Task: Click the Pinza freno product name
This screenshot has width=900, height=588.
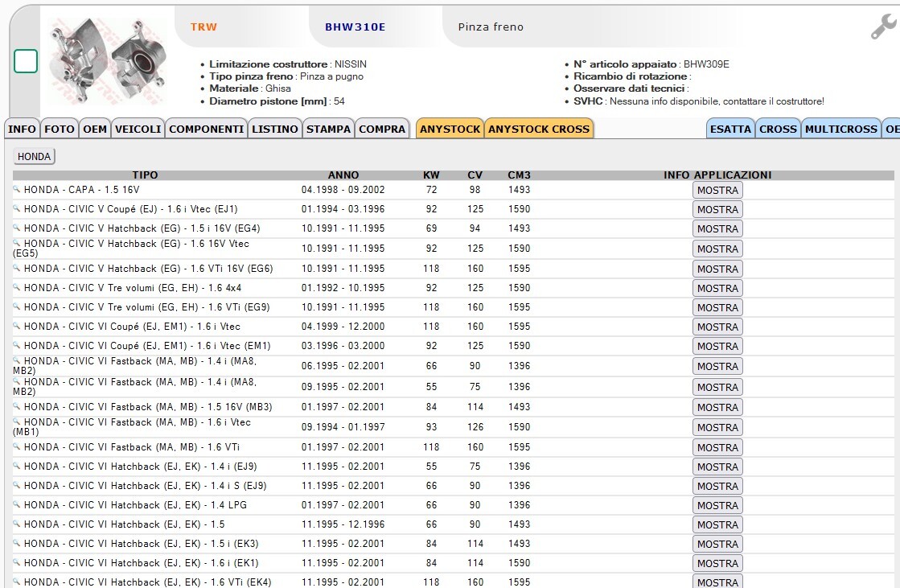Action: coord(491,27)
